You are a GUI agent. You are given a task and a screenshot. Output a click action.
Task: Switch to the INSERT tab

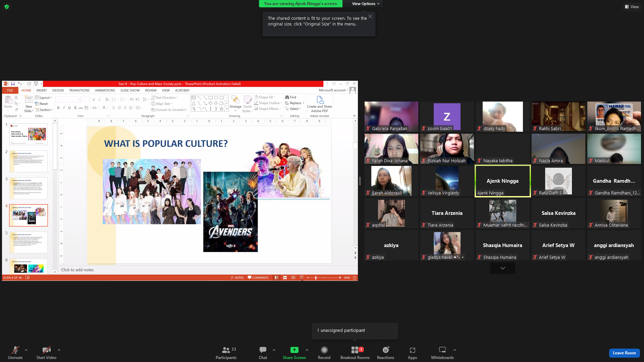coord(42,90)
